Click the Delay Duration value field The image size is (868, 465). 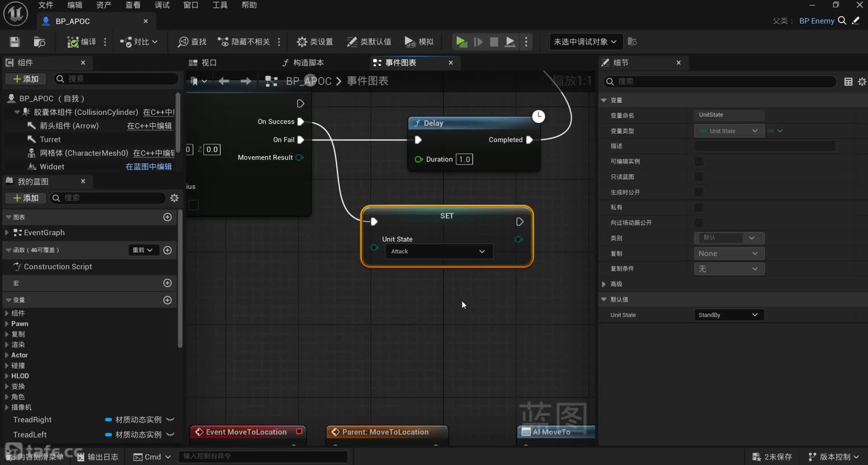pos(464,159)
